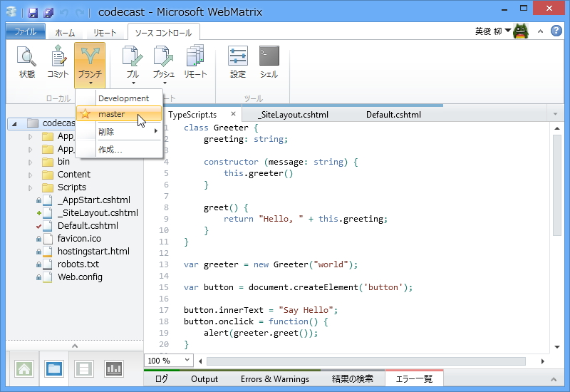Click the save all icon in title bar
Image resolution: width=570 pixels, height=392 pixels.
tap(48, 13)
